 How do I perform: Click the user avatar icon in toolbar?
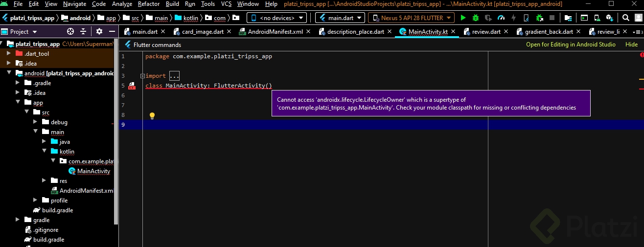pyautogui.click(x=639, y=18)
